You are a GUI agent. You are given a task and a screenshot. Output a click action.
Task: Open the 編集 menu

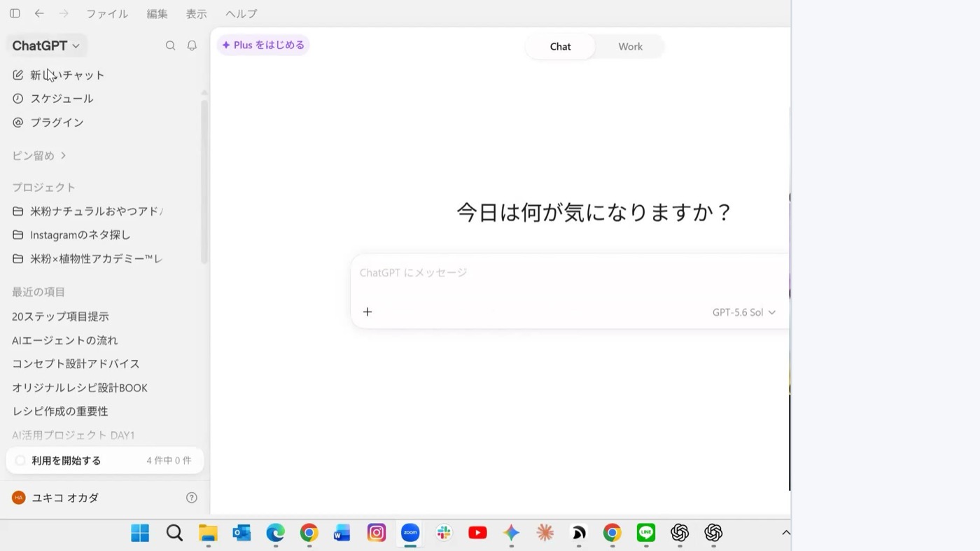pyautogui.click(x=157, y=13)
